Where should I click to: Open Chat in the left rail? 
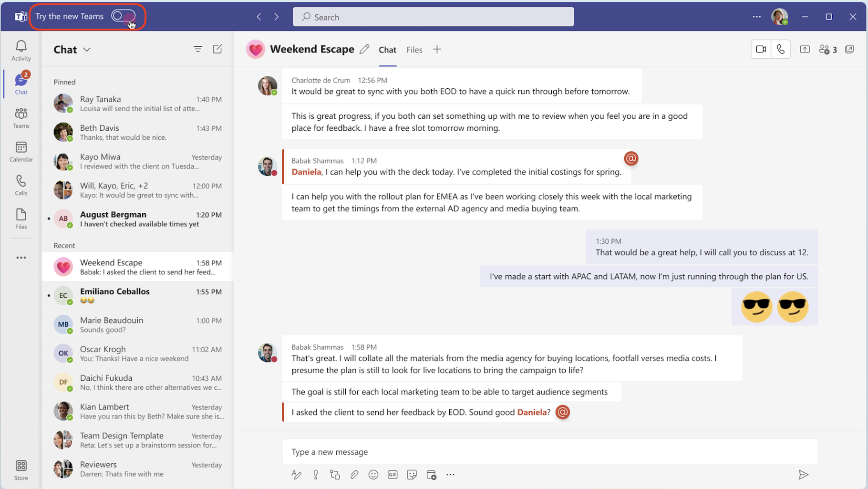coord(21,84)
